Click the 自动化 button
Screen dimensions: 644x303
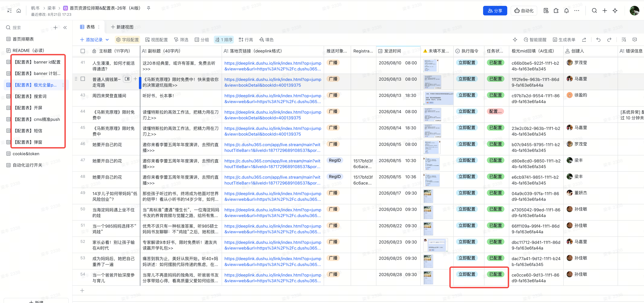tap(524, 11)
